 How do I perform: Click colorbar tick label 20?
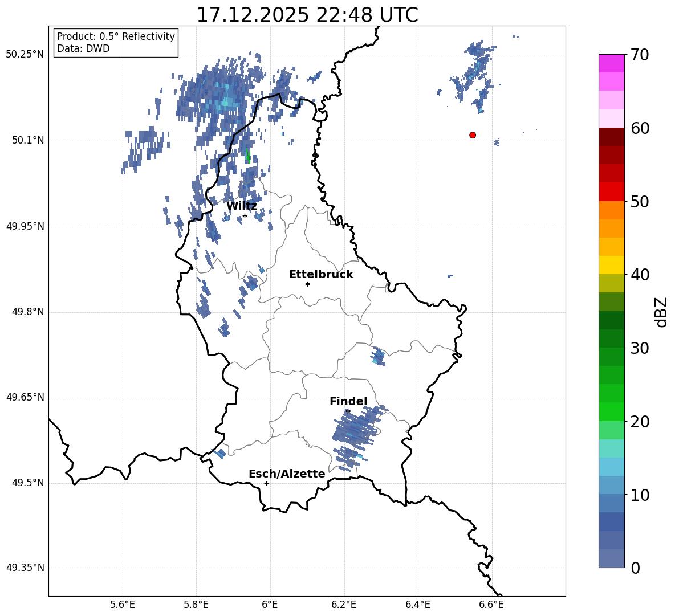click(x=640, y=421)
